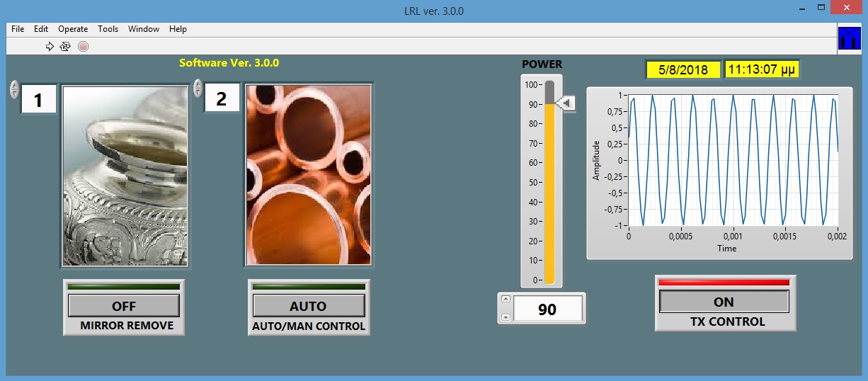Click the Run arrow in the toolbar
868x381 pixels.
[x=50, y=47]
